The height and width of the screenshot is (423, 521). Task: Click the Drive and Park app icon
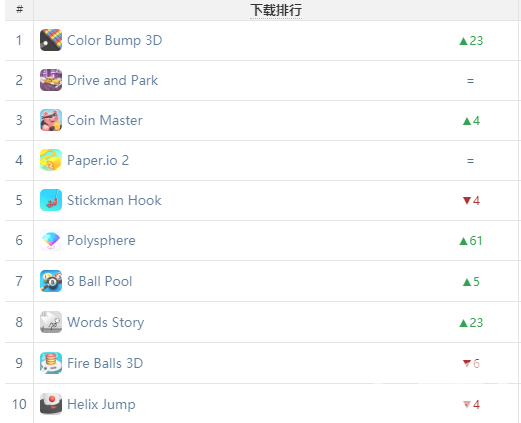tap(51, 80)
